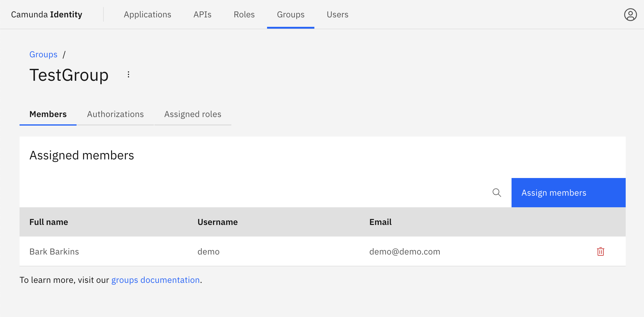Go to the Roles section
Viewport: 644px width, 317px height.
[x=244, y=14]
